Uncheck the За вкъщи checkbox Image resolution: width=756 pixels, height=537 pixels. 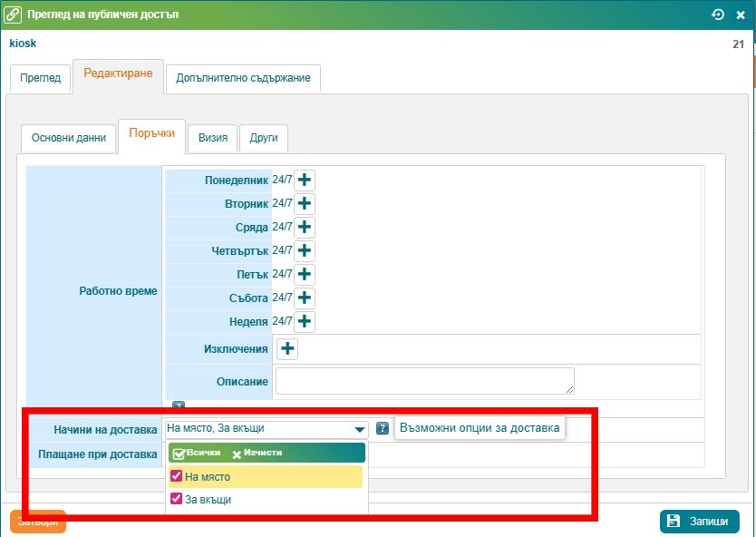[177, 499]
